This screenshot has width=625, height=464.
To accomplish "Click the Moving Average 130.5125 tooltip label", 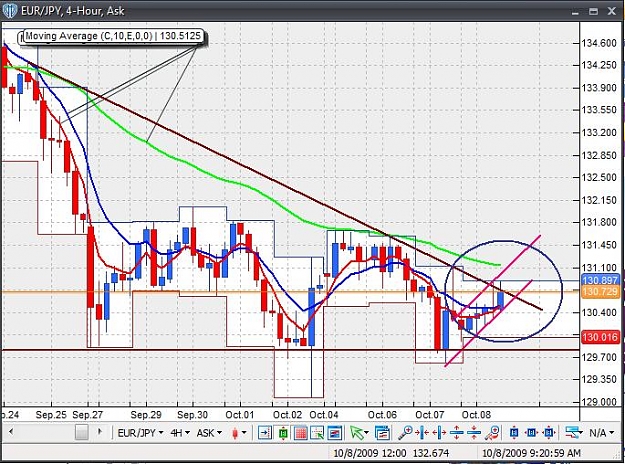I will coord(113,36).
